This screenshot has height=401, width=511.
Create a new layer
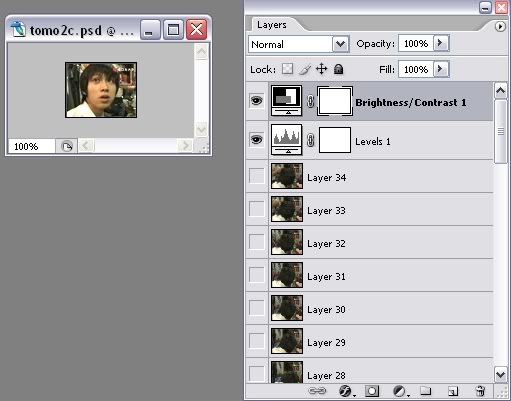[453, 391]
